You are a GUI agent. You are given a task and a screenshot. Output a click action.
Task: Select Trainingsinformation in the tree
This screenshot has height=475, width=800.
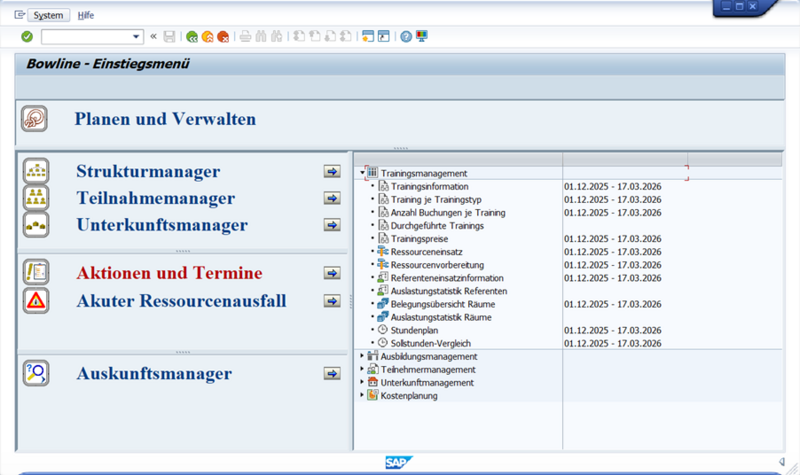click(x=429, y=187)
